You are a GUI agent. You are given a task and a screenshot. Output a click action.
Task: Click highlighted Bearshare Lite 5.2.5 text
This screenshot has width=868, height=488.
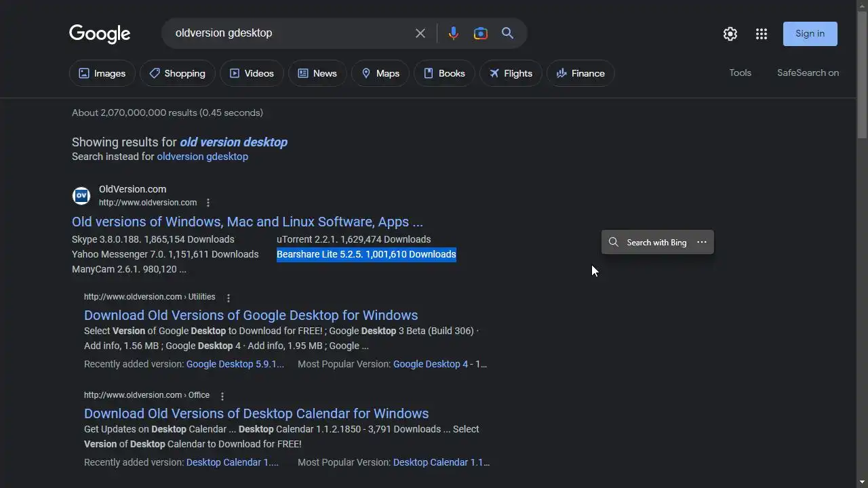[x=366, y=254]
